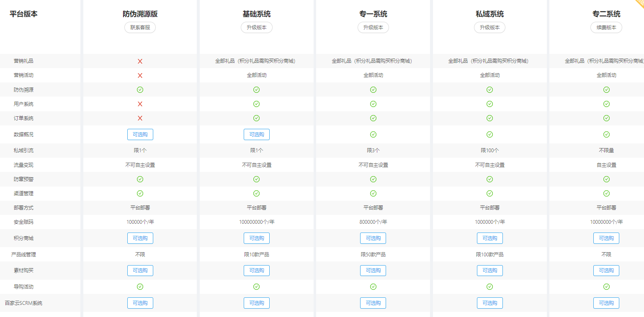Click 平台部署 in 私域系统 column

pos(489,207)
